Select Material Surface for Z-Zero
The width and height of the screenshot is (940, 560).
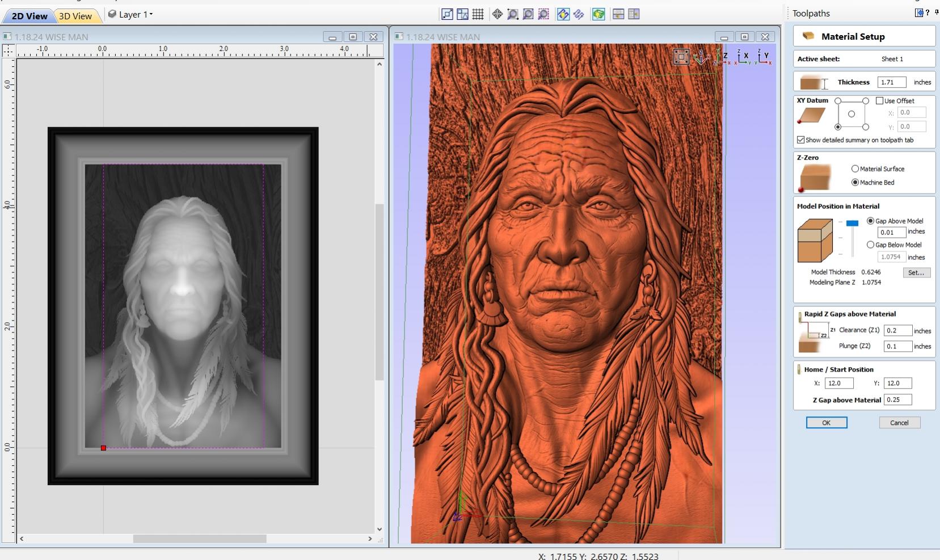click(x=855, y=169)
